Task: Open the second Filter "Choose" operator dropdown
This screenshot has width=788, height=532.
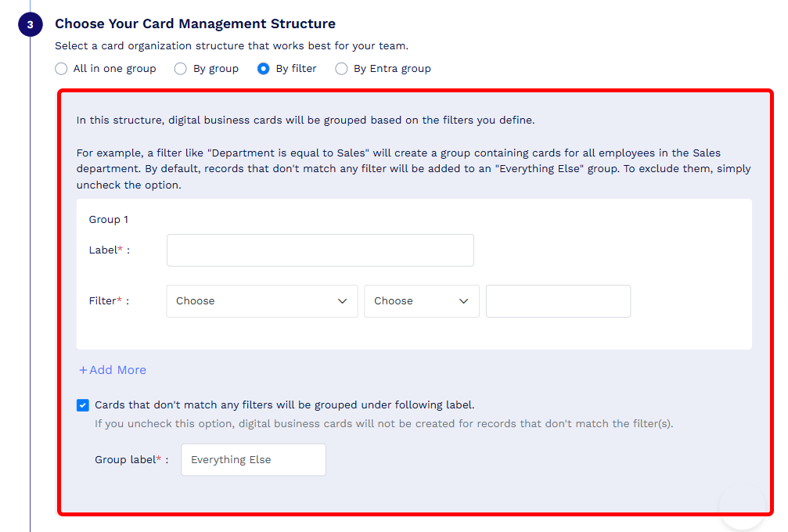Action: pos(422,301)
